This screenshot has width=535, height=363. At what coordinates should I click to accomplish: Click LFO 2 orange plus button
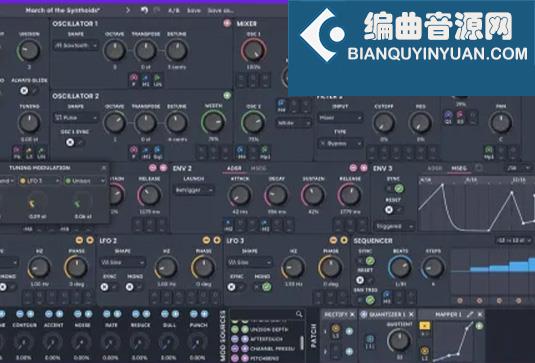pos(217,240)
